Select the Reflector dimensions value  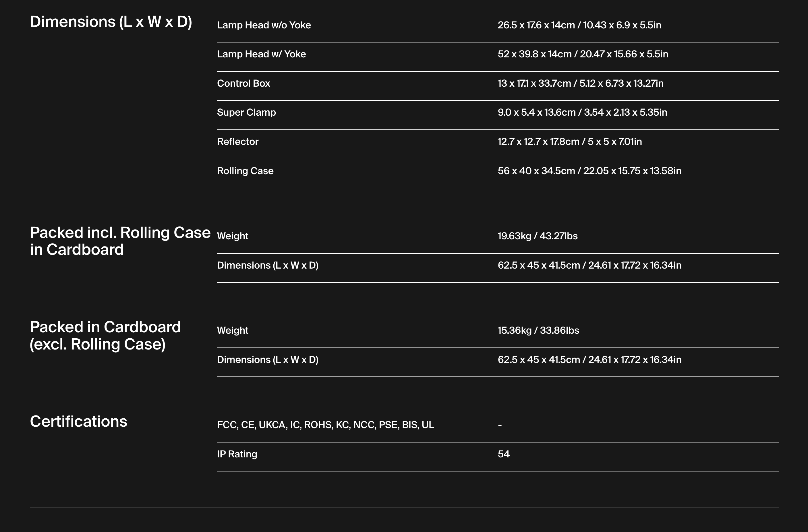click(570, 142)
